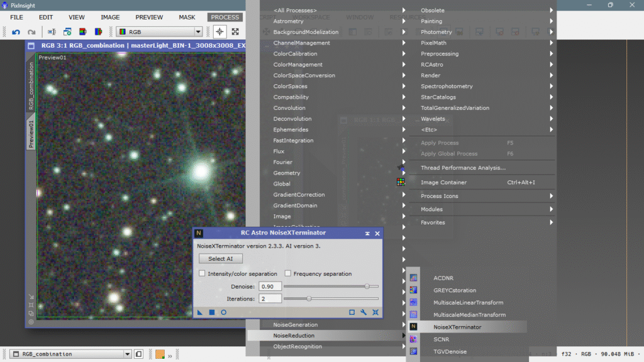Image resolution: width=644 pixels, height=362 pixels.
Task: Open the RGB_combination view selector dropdown
Action: tap(127, 354)
